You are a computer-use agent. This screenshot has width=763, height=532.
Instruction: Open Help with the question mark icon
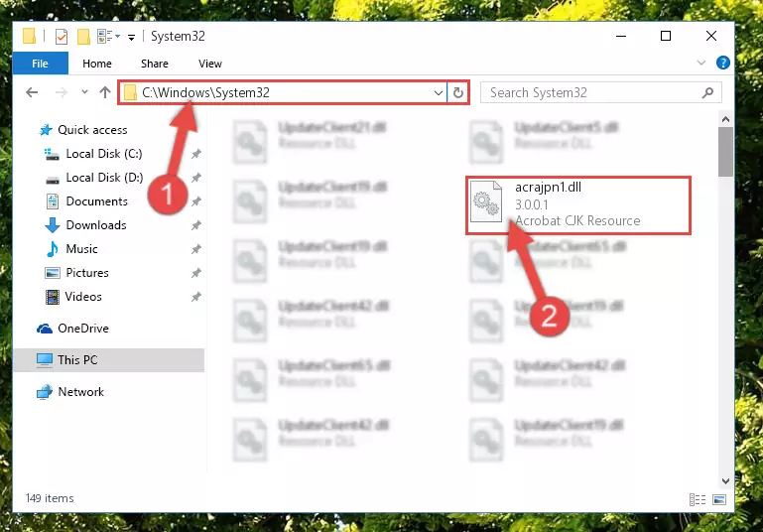point(722,63)
